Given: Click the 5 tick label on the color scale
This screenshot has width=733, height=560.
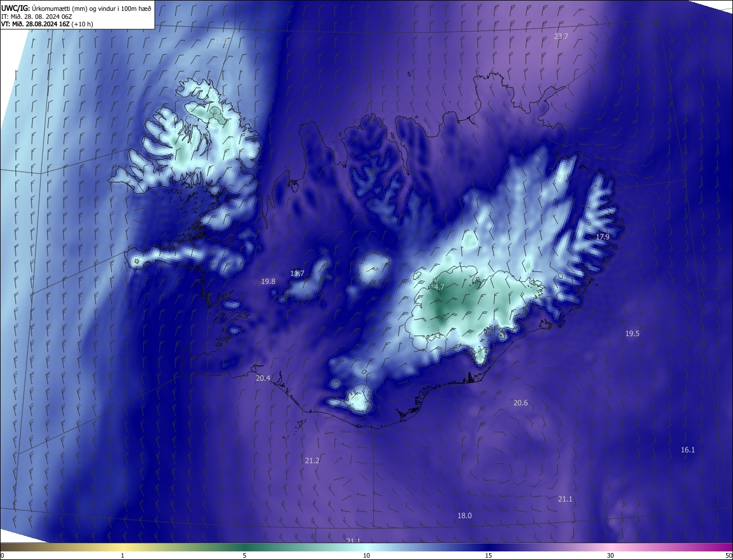Looking at the screenshot, I should tap(245, 555).
